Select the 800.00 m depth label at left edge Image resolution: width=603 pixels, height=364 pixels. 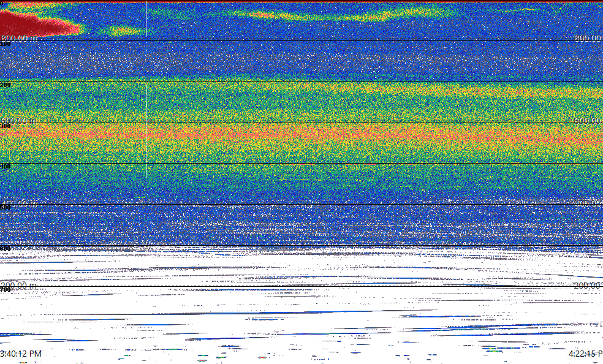[x=19, y=37]
